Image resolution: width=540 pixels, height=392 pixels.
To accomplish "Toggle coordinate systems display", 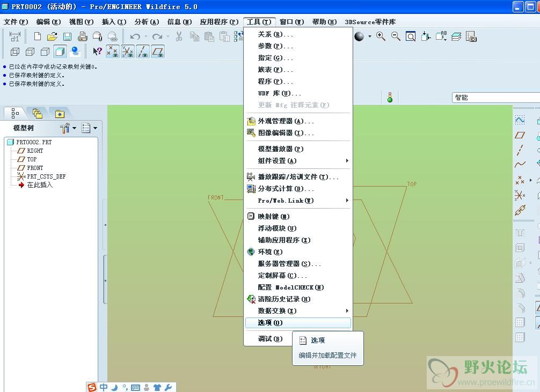I will pos(127,51).
